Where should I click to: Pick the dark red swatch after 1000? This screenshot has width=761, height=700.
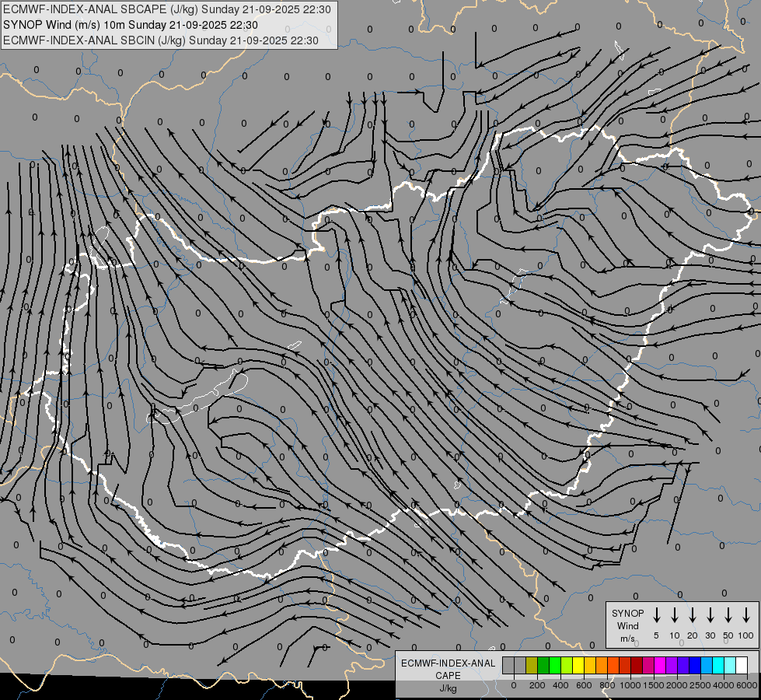click(637, 665)
